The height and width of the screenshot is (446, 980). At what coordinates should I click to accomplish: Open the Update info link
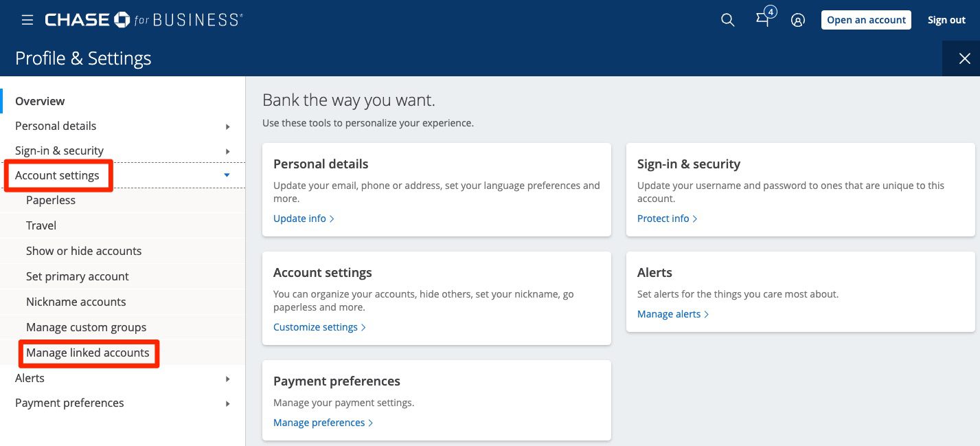coord(300,218)
